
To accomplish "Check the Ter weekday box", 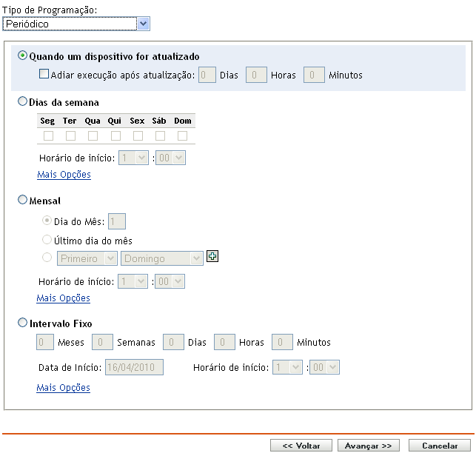I will [70, 135].
